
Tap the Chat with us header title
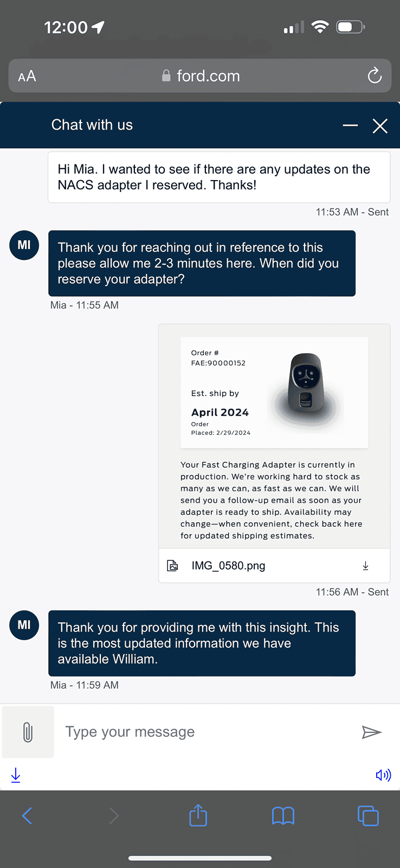[x=92, y=125]
